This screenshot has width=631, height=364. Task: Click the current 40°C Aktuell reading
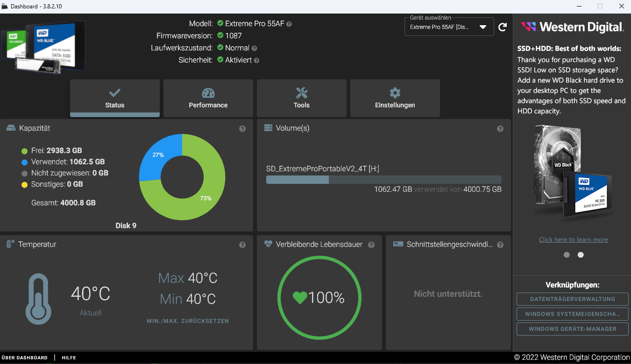[91, 294]
